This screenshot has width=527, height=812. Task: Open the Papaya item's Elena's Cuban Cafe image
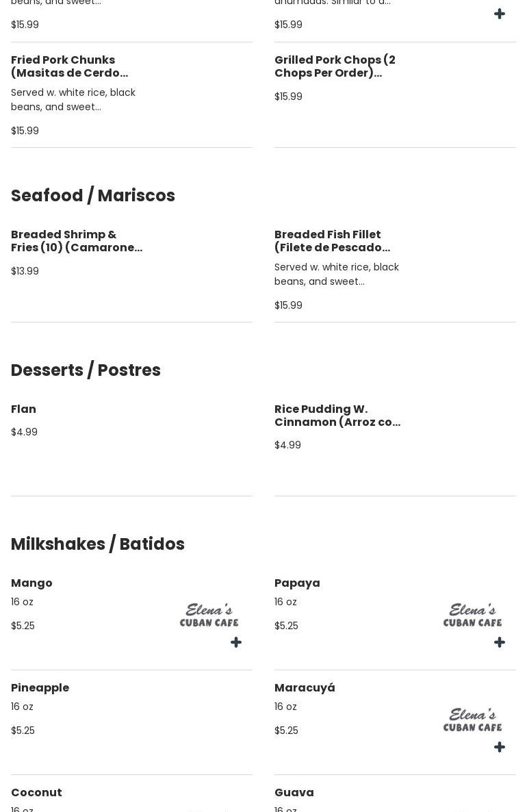tap(472, 615)
